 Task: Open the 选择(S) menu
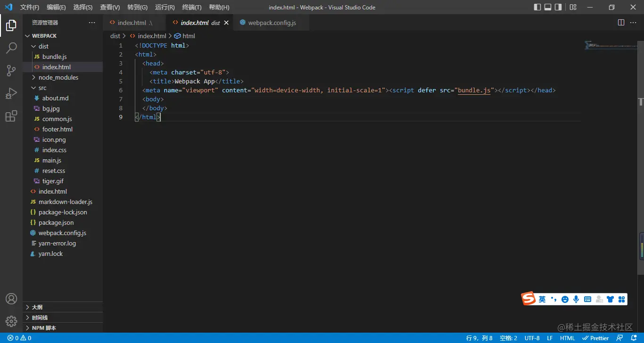[x=83, y=7]
